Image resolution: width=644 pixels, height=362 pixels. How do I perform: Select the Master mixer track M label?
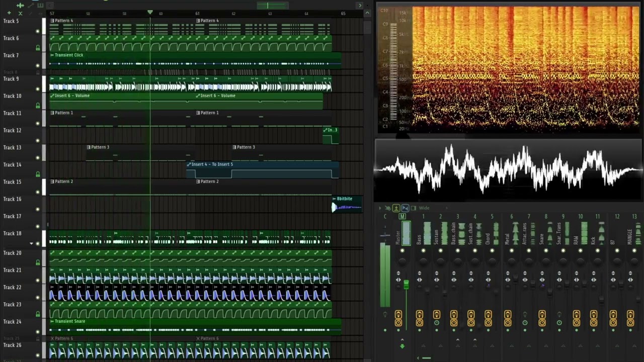tap(402, 216)
